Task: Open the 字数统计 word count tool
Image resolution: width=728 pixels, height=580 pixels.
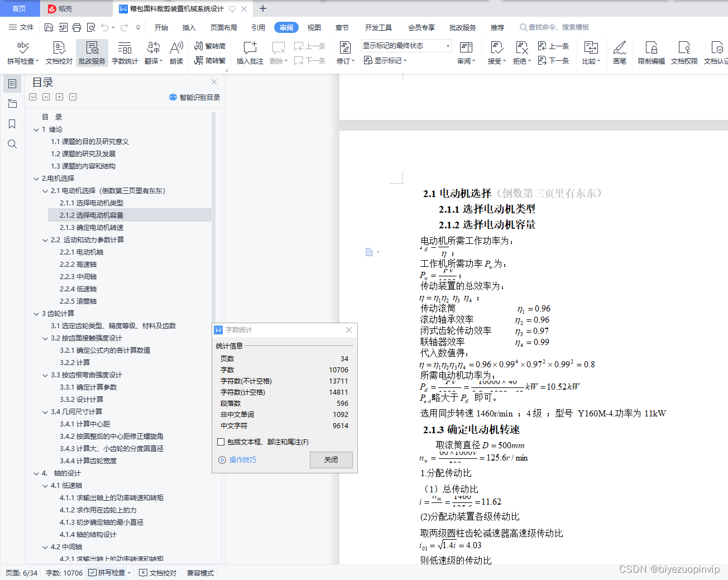Action: click(125, 53)
